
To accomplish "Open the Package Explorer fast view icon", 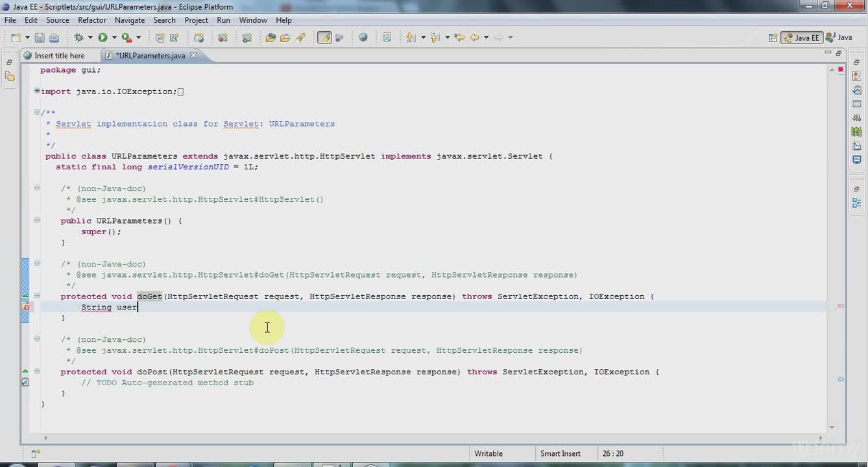I will click(x=10, y=77).
